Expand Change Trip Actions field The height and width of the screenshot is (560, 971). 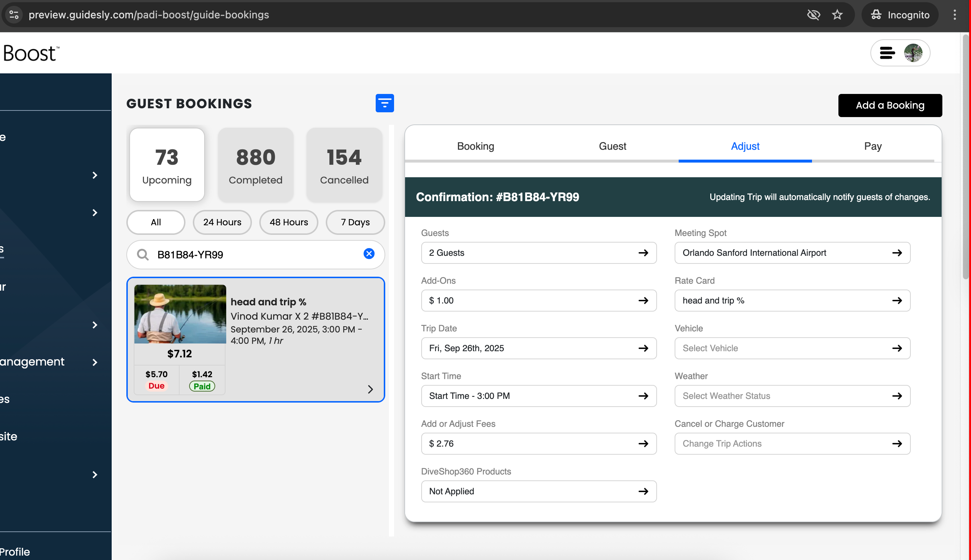[x=792, y=443]
